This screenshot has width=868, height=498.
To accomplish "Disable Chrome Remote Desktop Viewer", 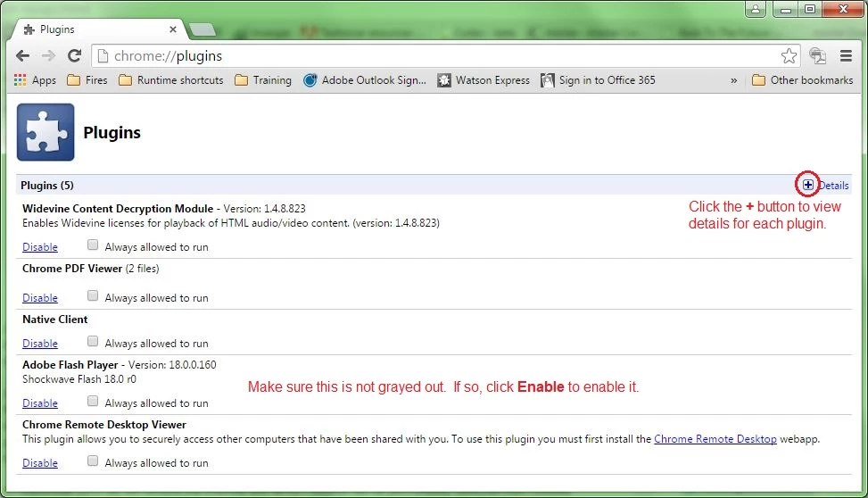I will point(40,463).
